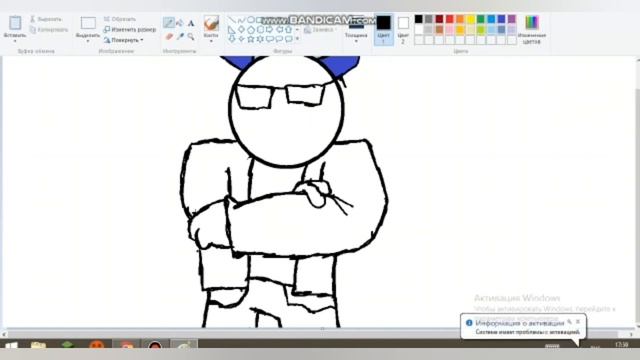Image resolution: width=640 pixels, height=360 pixels.
Task: Select Color 2 (Цвет 2) box
Action: [x=403, y=29]
